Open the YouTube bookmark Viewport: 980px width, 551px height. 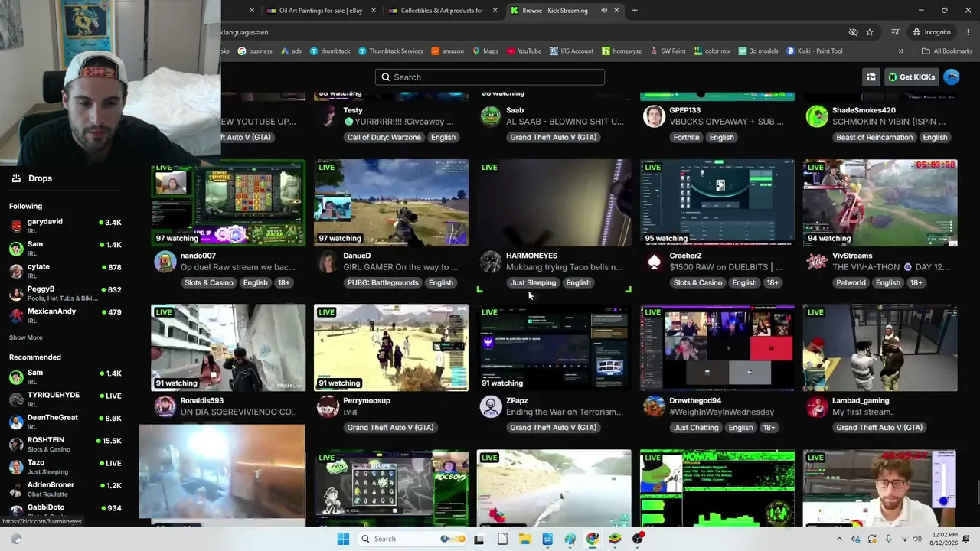pos(524,51)
